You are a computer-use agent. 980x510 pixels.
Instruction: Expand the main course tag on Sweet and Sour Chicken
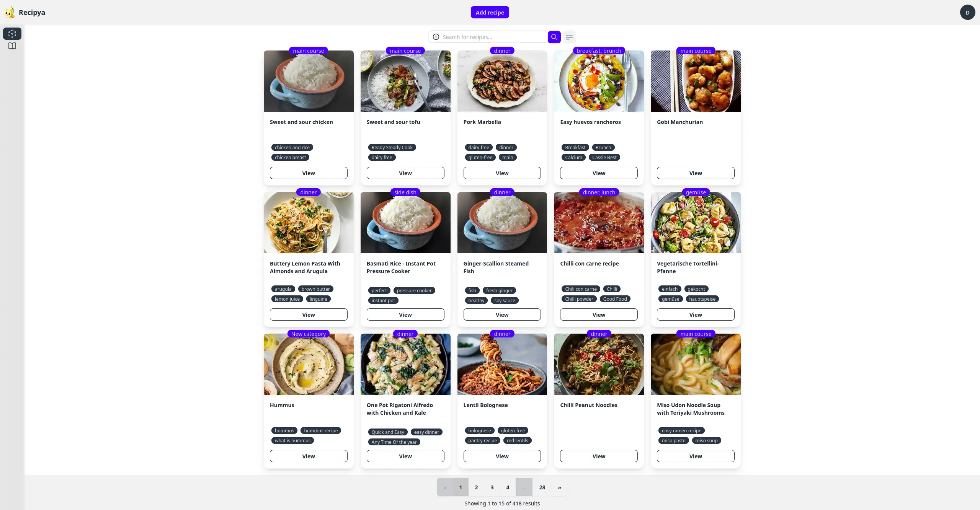pos(308,51)
